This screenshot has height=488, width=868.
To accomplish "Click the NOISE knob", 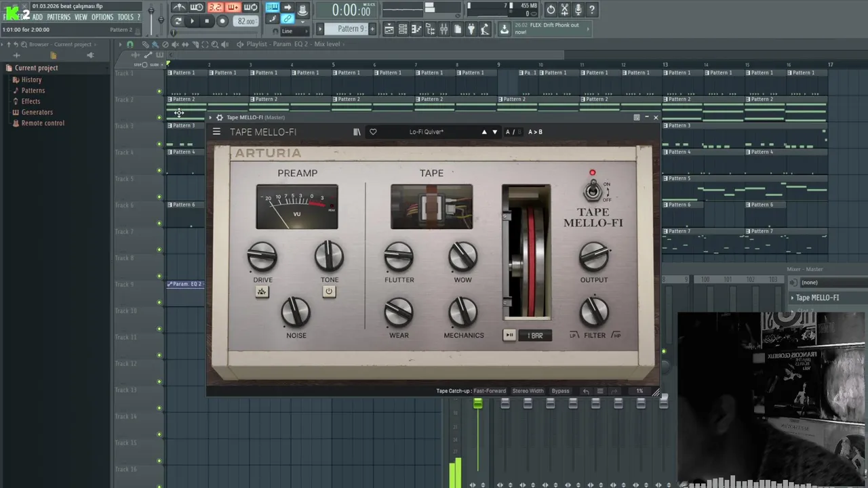I will 296,312.
